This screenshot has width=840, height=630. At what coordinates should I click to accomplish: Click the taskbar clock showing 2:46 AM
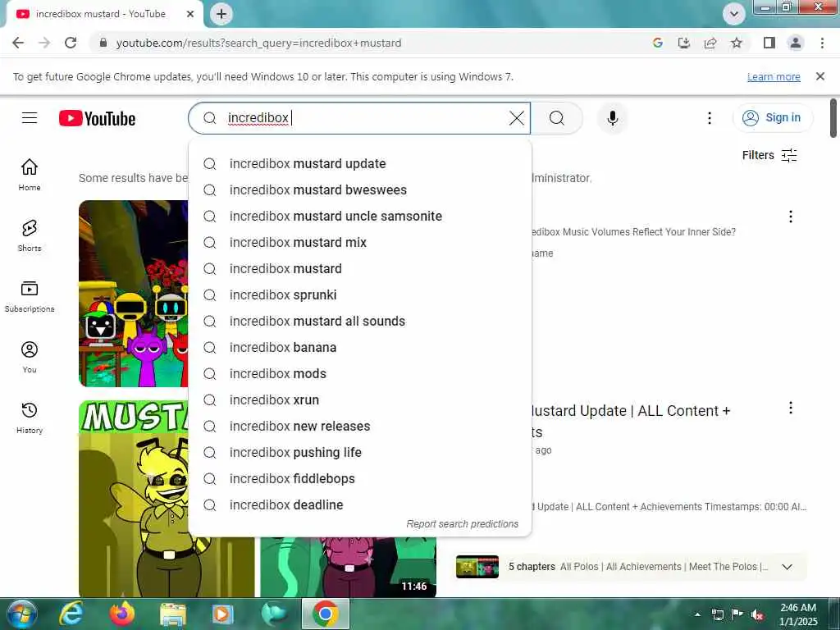(x=798, y=614)
